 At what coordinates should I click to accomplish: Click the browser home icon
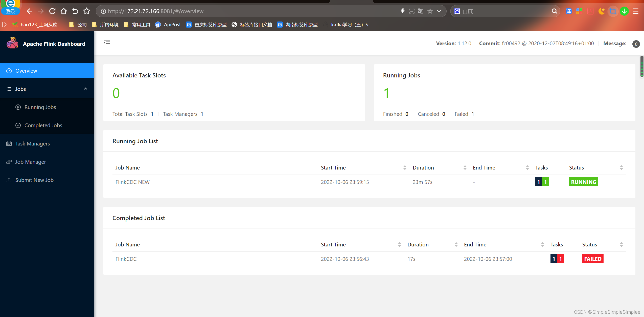point(64,11)
